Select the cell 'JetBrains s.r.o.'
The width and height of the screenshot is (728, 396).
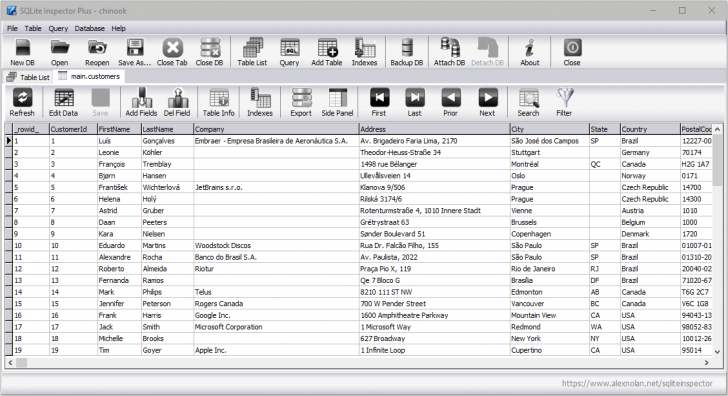(x=276, y=188)
